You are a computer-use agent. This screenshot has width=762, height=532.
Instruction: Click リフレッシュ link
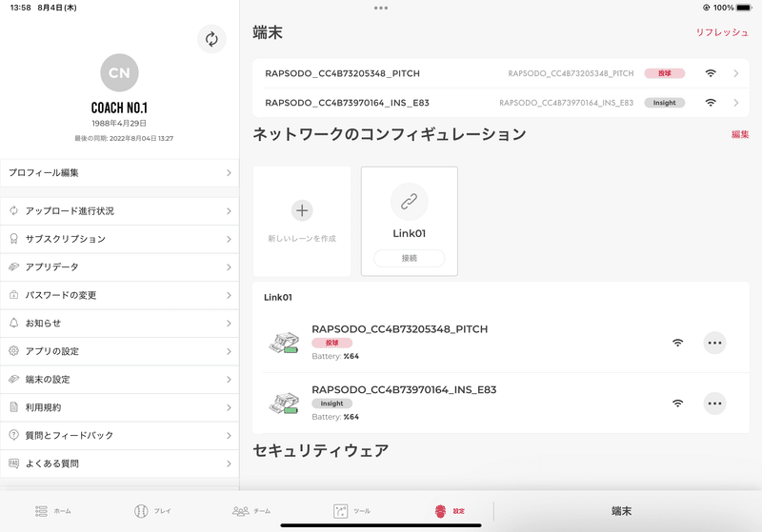(722, 32)
